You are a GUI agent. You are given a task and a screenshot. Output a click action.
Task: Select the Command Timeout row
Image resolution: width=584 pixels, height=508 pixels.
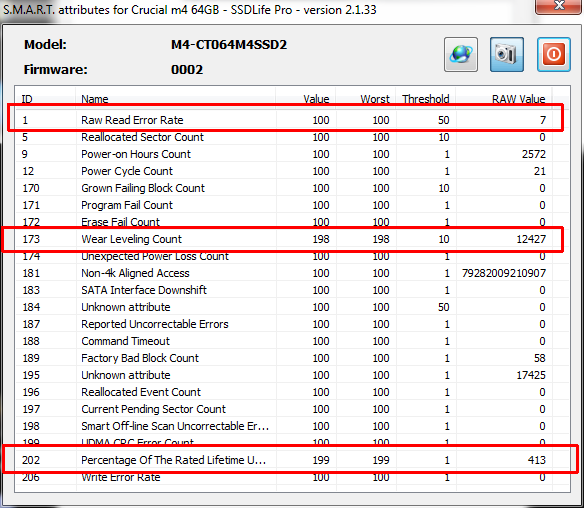coord(285,341)
